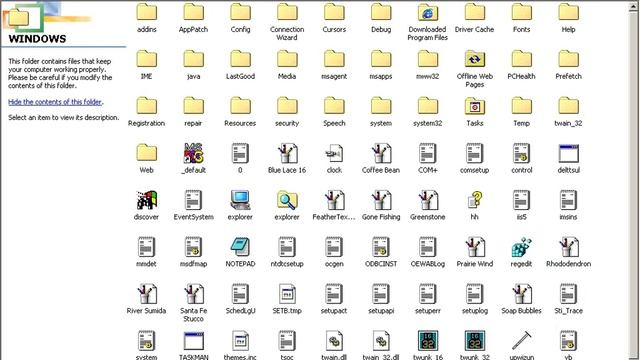Open the twain_32 folder
The image size is (640, 360).
568,107
